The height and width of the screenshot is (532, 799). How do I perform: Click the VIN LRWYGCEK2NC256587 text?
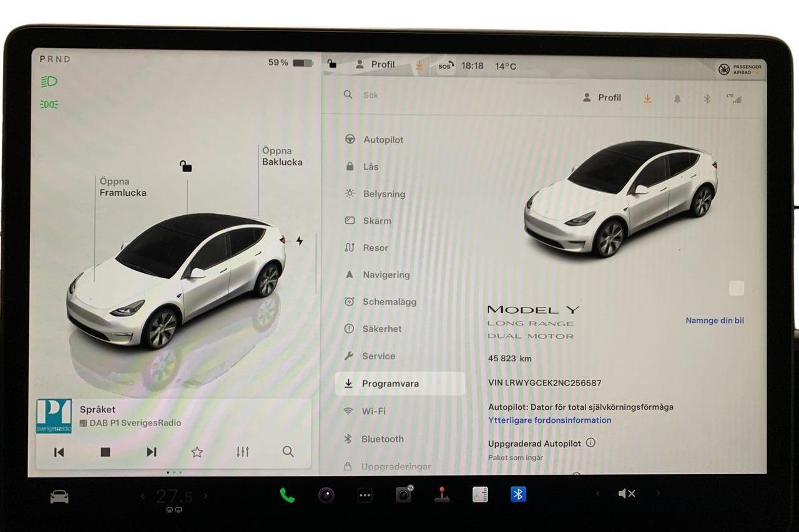point(544,383)
